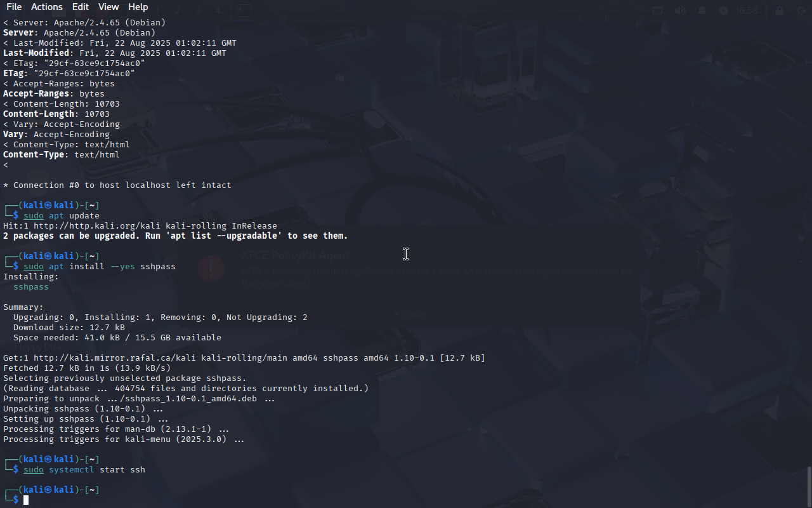
Task: Open the File menu
Action: pos(14,7)
